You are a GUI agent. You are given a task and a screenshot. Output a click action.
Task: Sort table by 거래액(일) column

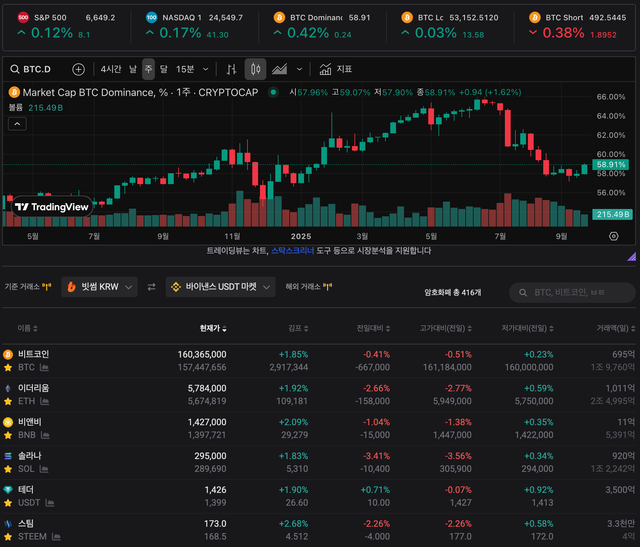coord(616,329)
